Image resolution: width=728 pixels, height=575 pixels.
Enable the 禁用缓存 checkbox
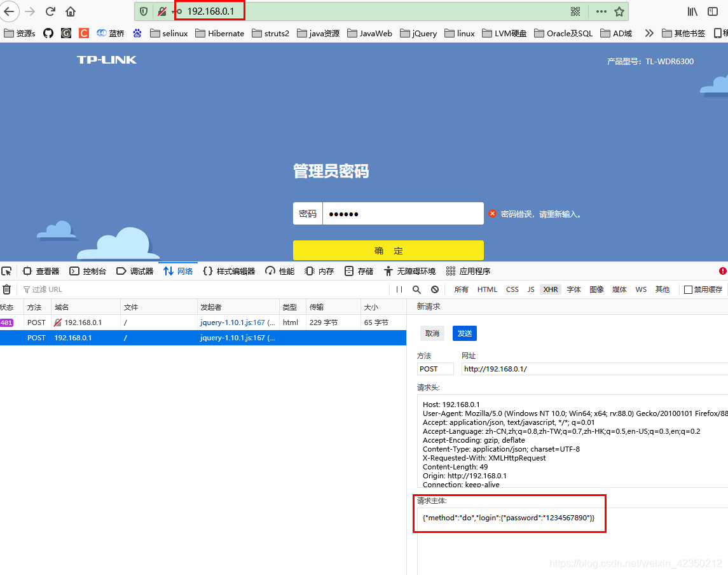point(688,289)
